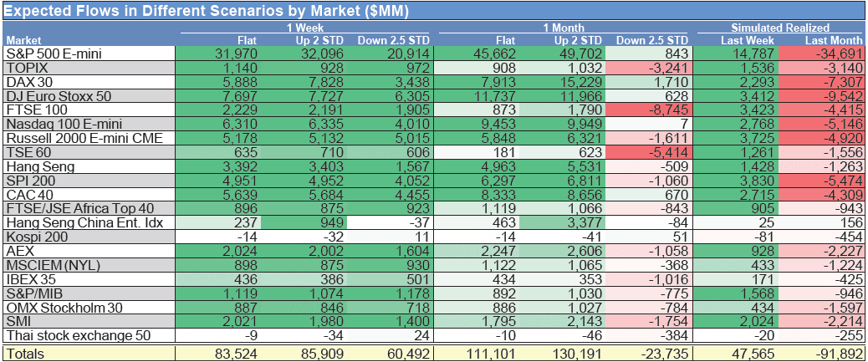The image size is (868, 362).
Task: Select the DAX 30 cell 15,229
Action: coord(563,81)
